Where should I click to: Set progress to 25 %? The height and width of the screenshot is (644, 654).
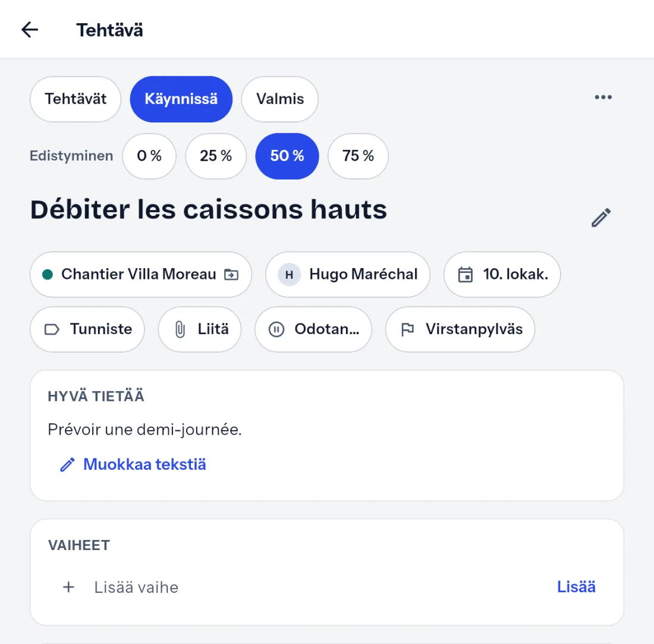click(x=216, y=156)
